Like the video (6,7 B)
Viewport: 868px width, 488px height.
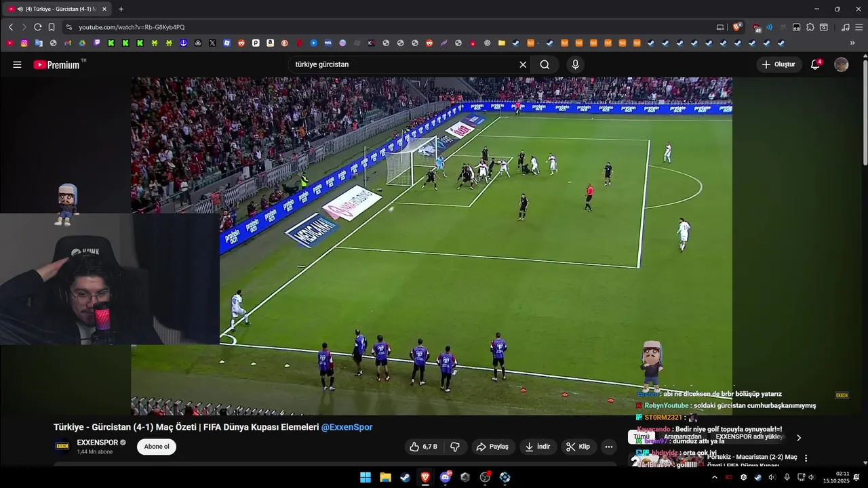pyautogui.click(x=423, y=447)
